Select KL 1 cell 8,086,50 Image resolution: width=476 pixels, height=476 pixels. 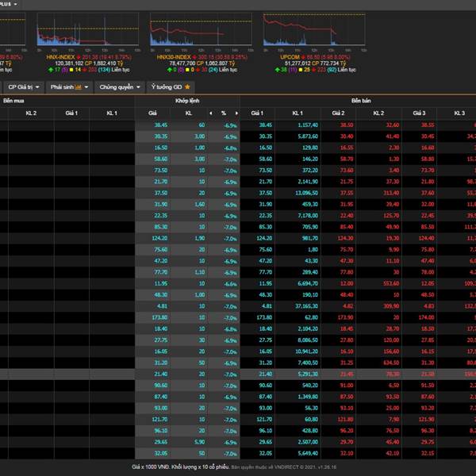pos(308,340)
